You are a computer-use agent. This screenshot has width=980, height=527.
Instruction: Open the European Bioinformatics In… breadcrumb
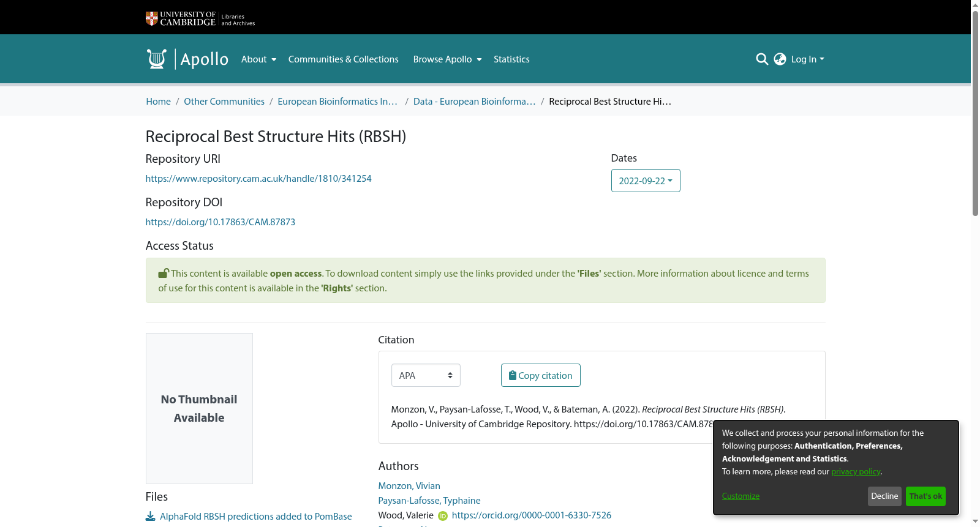click(x=337, y=102)
